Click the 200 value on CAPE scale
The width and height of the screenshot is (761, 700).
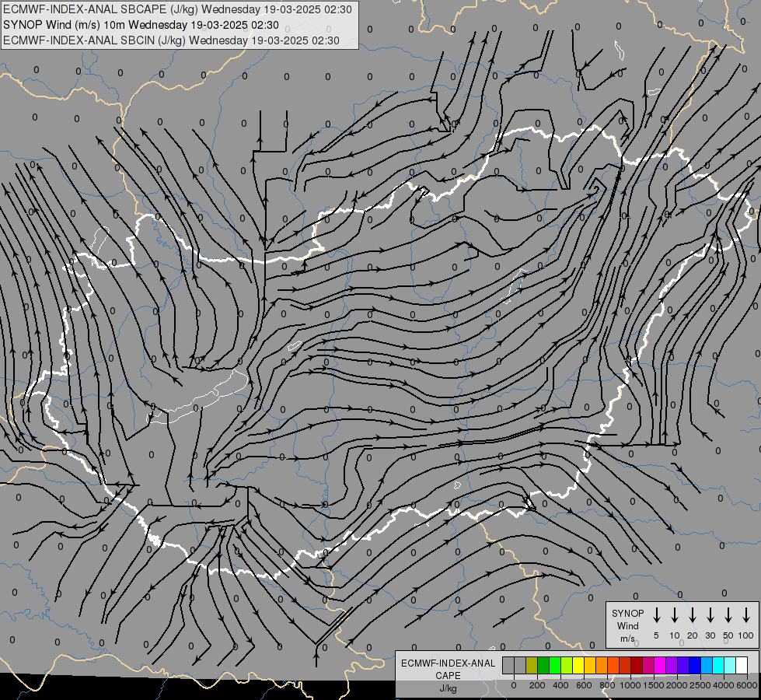click(x=537, y=685)
